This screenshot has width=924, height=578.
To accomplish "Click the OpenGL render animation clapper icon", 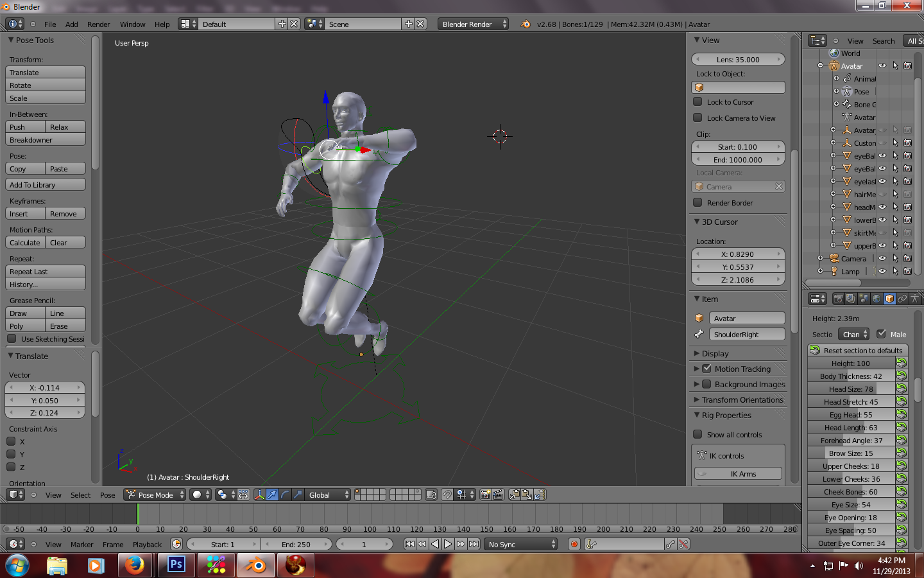I will 497,495.
